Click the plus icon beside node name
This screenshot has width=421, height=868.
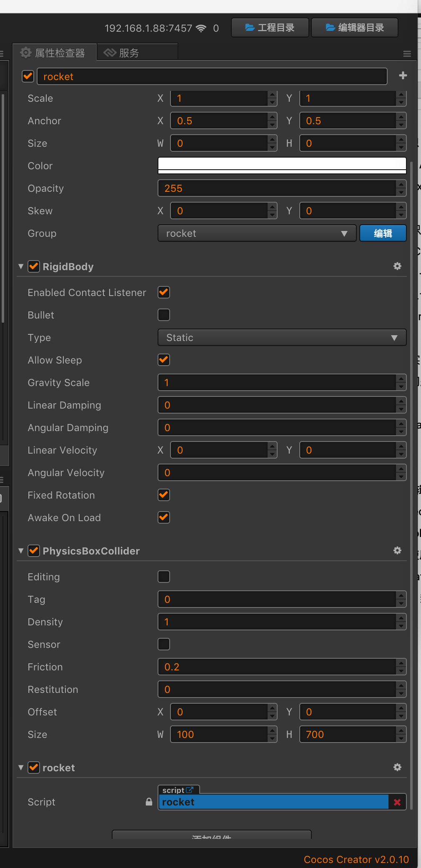click(403, 76)
